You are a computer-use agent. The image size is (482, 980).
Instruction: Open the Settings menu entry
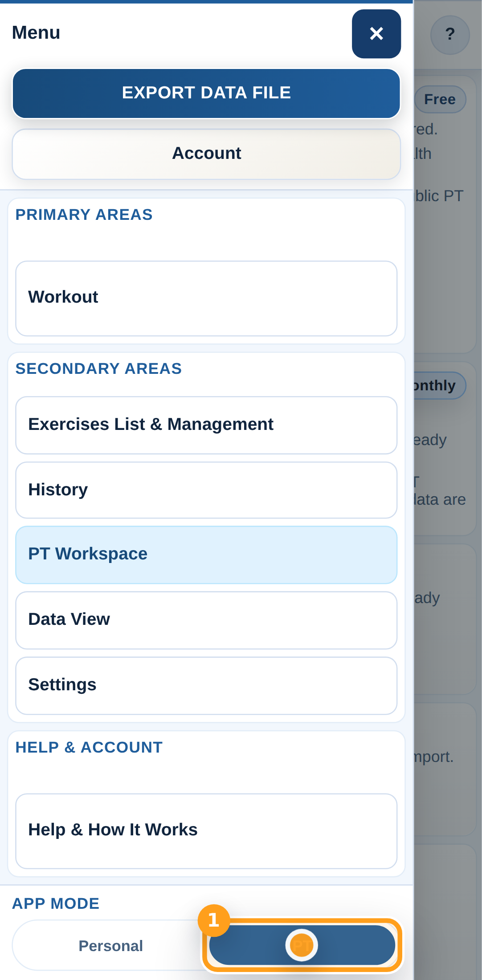click(206, 685)
